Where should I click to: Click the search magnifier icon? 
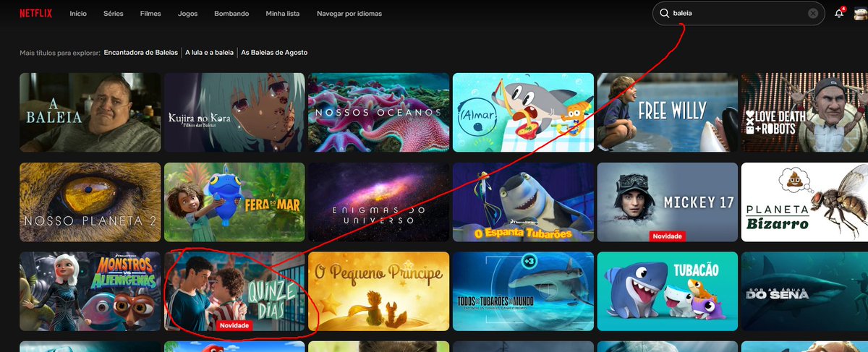coord(665,13)
